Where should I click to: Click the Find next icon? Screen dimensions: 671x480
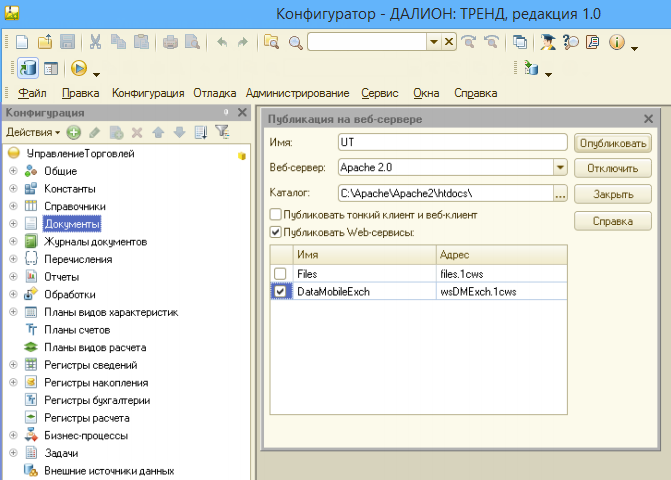[x=469, y=42]
